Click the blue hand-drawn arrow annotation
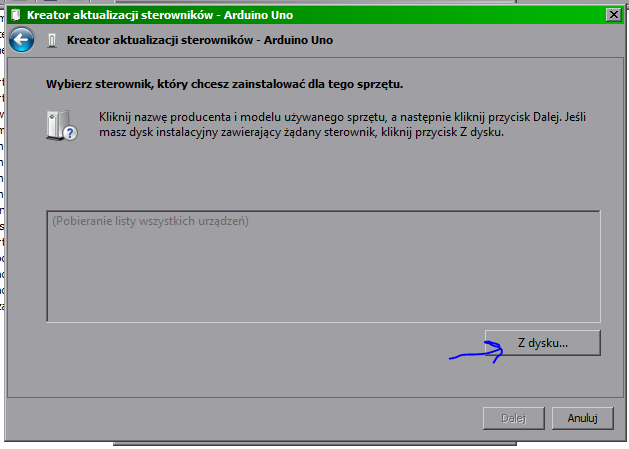Viewport: 629px width, 449px height. [x=475, y=351]
